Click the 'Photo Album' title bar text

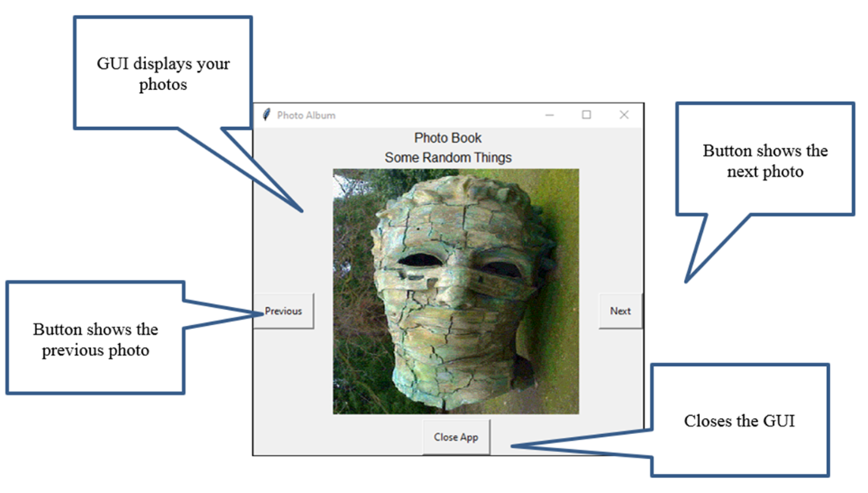tap(306, 114)
